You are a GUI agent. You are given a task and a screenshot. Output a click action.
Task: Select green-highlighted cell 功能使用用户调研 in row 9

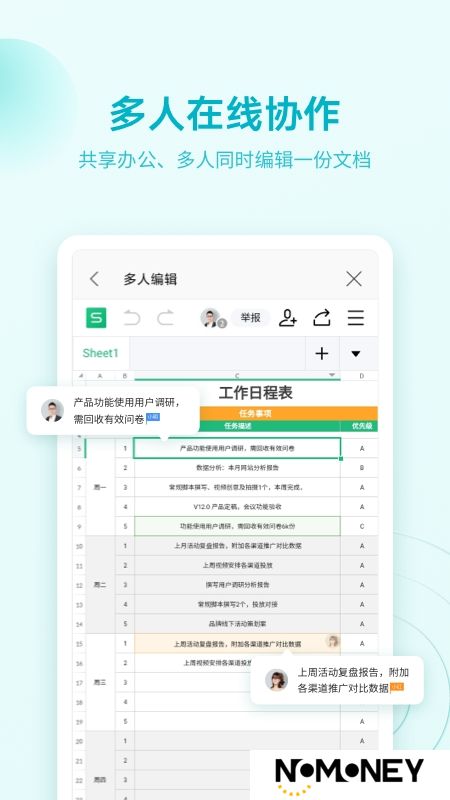pos(237,526)
